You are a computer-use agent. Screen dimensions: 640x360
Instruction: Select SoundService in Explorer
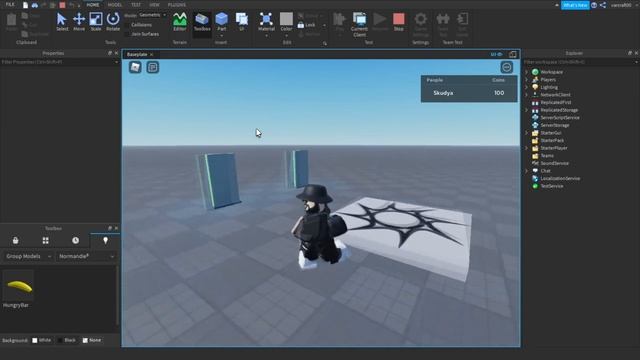click(x=554, y=163)
